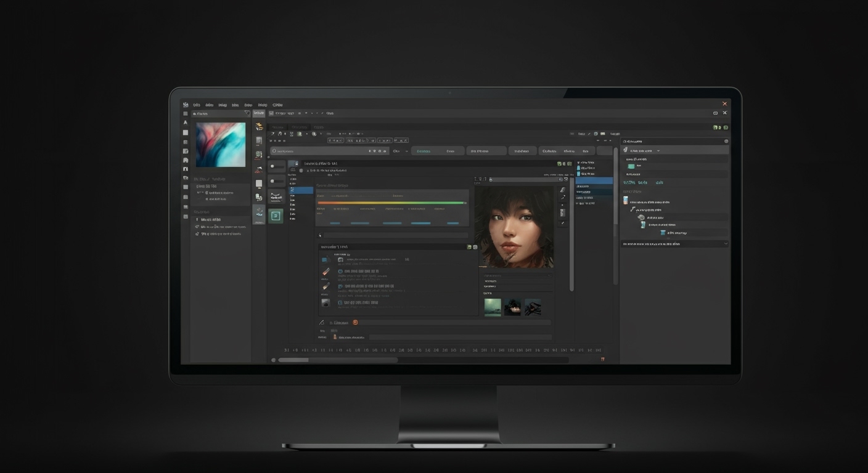868x473 pixels.
Task: Click the red brush icon in the list panel
Action: click(x=325, y=272)
